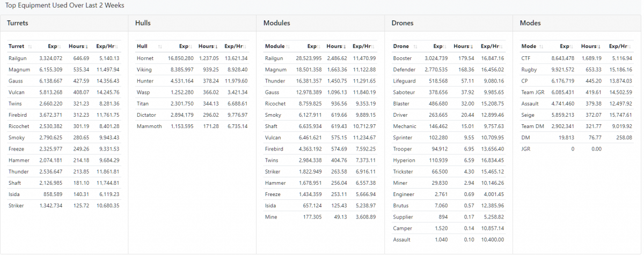
Task: Click the Team JGR mode row
Action: [x=533, y=92]
